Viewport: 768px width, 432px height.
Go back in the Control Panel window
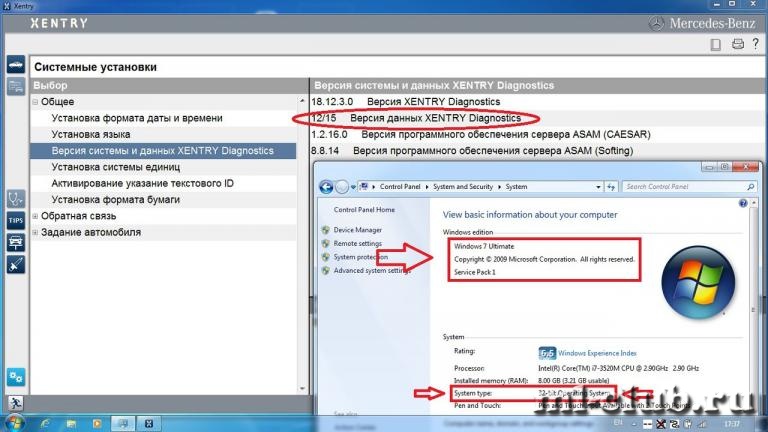pyautogui.click(x=326, y=187)
